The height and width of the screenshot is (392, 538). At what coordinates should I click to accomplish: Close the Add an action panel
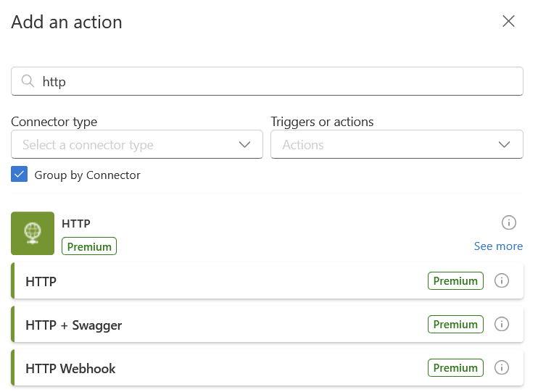point(508,21)
